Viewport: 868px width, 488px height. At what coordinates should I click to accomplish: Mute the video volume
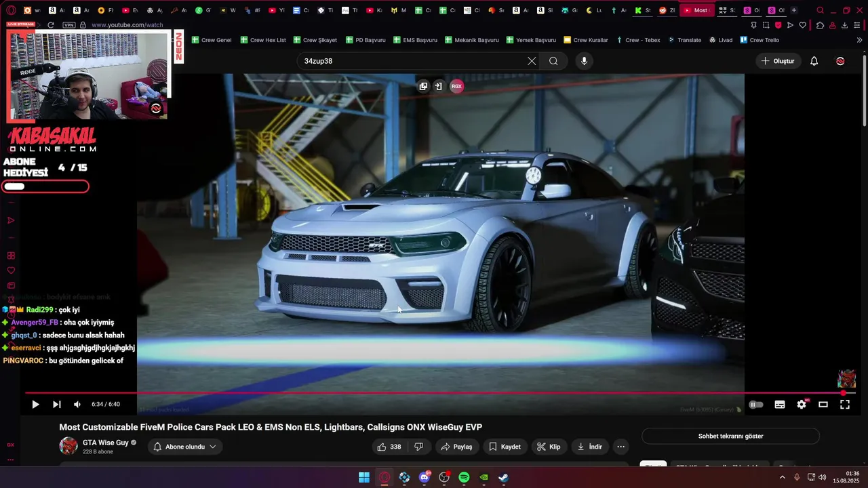click(x=77, y=405)
